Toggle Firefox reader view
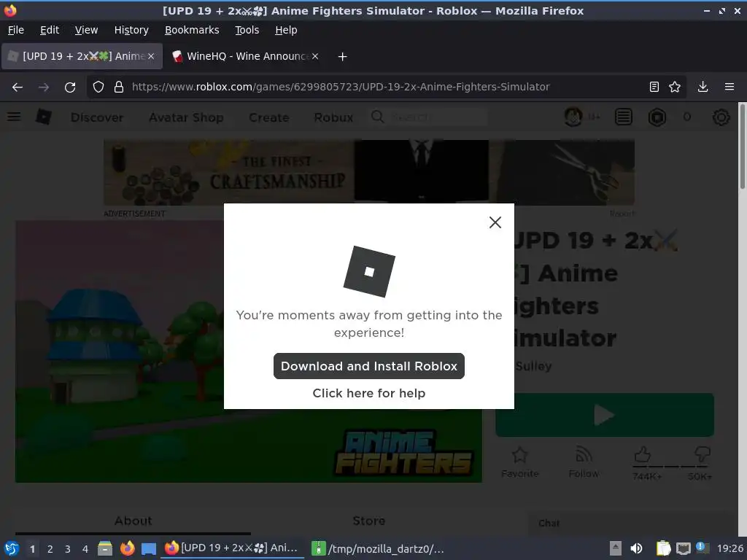The image size is (747, 560). point(654,87)
